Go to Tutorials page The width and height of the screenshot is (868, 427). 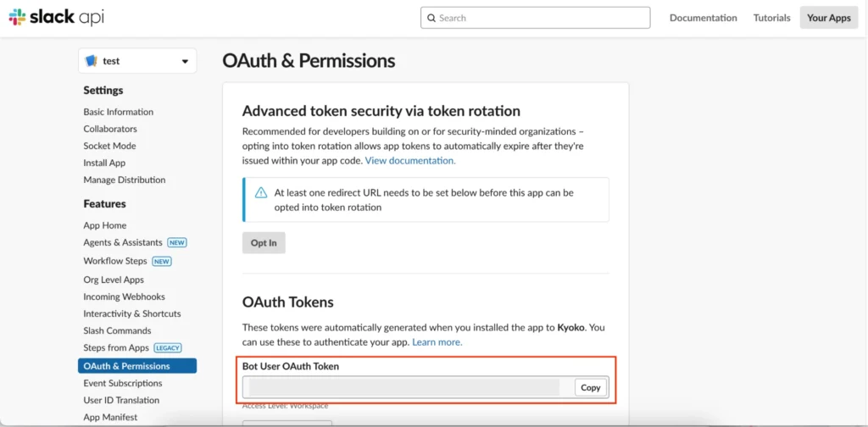(x=771, y=18)
